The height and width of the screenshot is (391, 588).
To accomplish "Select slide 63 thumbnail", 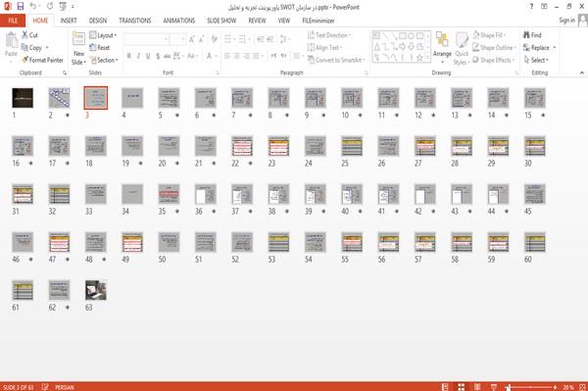I will pos(96,290).
